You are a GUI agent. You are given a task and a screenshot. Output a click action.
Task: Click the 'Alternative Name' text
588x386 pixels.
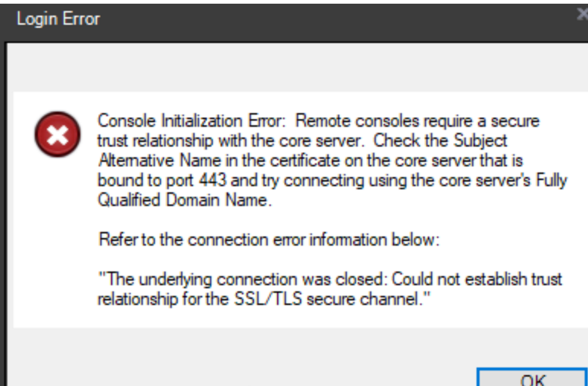(x=160, y=161)
